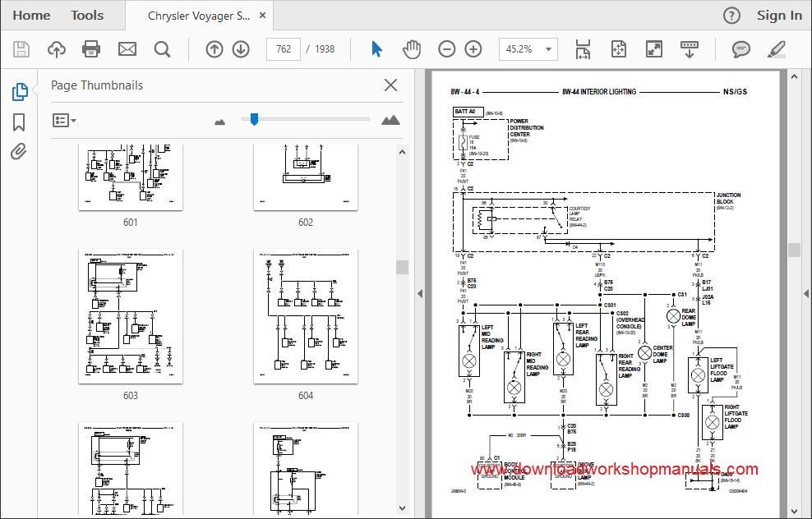Upload file to cloud icon
Screen dimensions: 812x519
coord(57,49)
